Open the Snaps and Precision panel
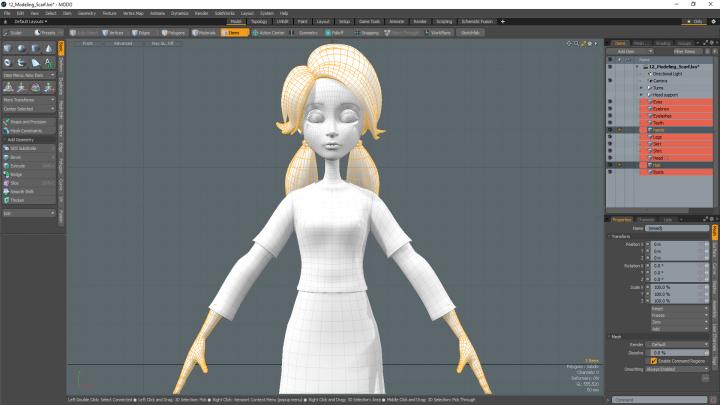The width and height of the screenshot is (720, 405). 30,122
